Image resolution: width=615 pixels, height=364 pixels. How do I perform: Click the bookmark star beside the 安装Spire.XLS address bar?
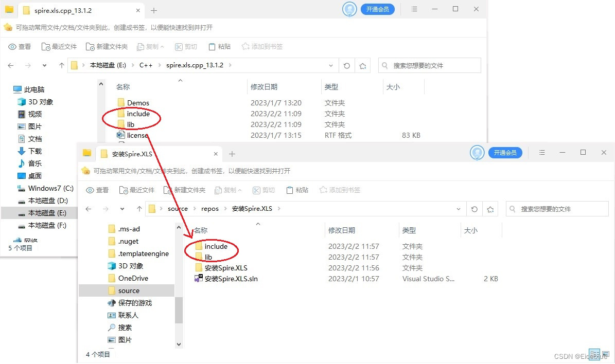point(490,209)
